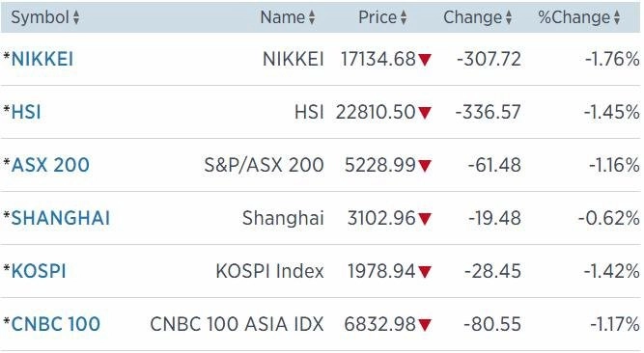Sort table by Symbol column arrows
This screenshot has height=353, width=644.
coord(76,17)
